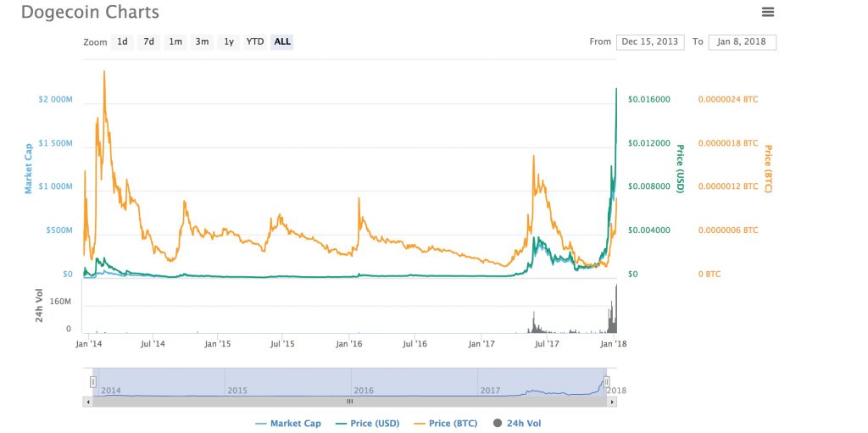This screenshot has height=433, width=868.
Task: Click the navigator left range handle
Action: click(x=93, y=381)
